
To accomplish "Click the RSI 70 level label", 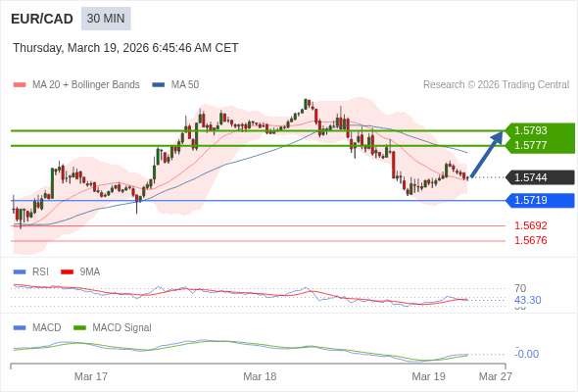I will pos(520,288).
